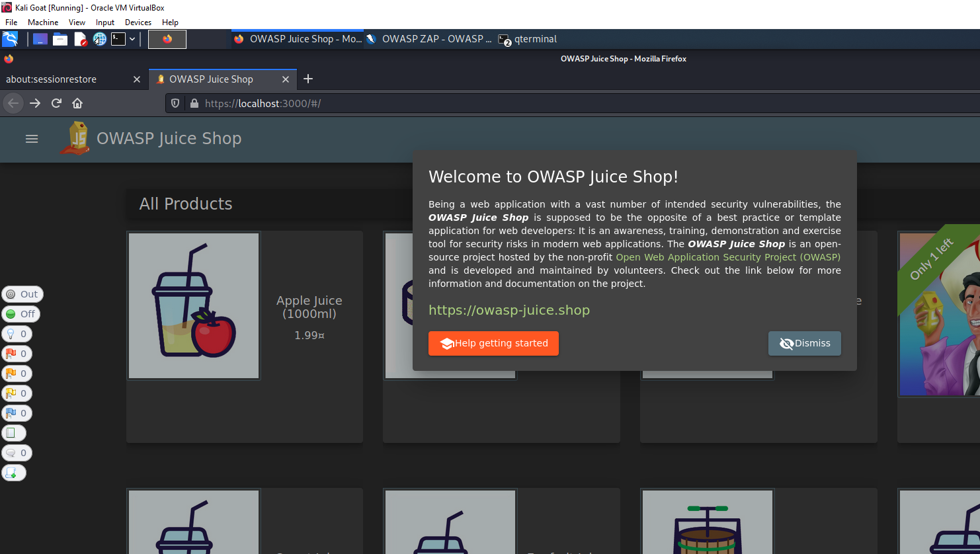Screen dimensions: 980x554
Task: Open VirtualBox Machine menu
Action: pyautogui.click(x=43, y=22)
